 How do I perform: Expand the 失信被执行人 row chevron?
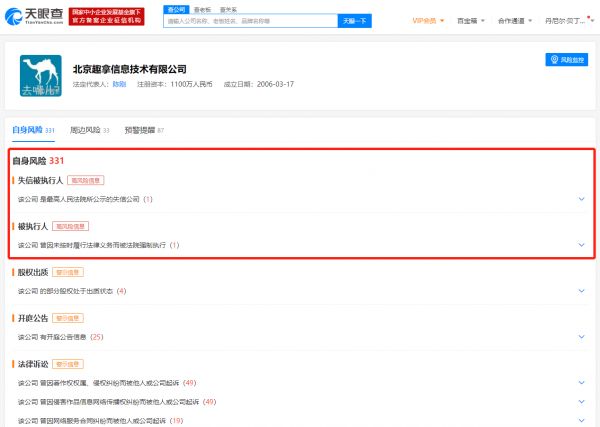[581, 199]
